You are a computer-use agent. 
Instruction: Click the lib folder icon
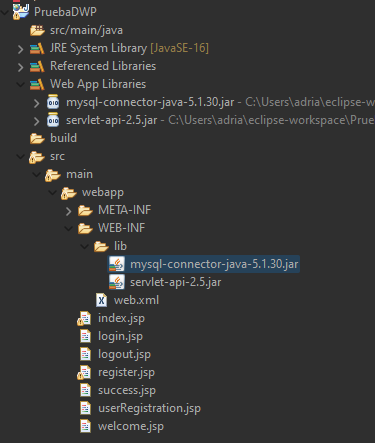pyautogui.click(x=101, y=246)
